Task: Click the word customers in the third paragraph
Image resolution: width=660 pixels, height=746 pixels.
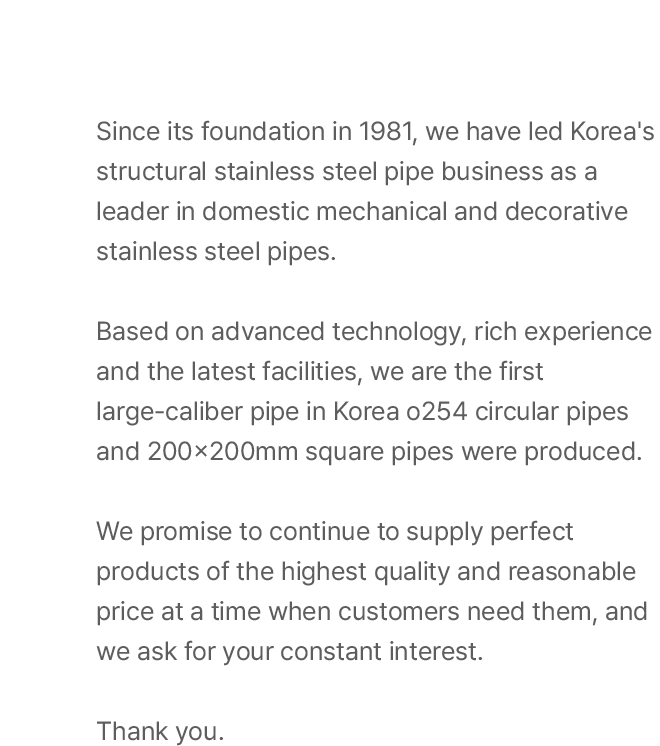Action: tap(399, 611)
